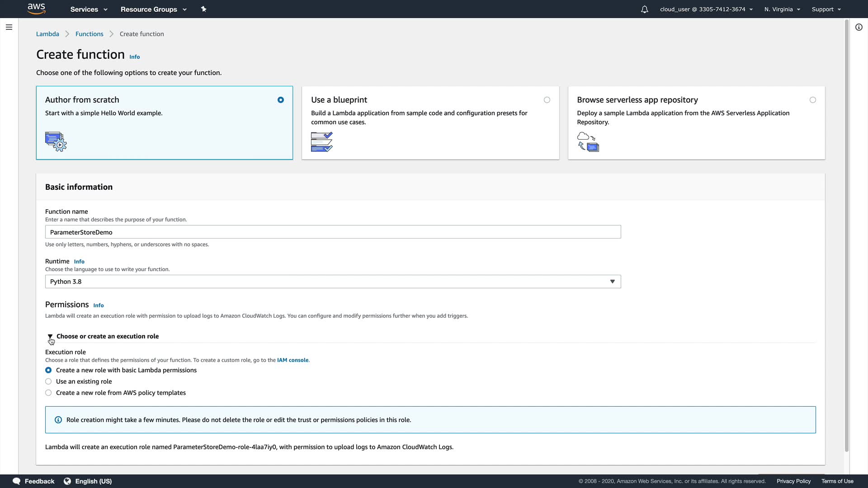The height and width of the screenshot is (488, 868).
Task: Click the blueprint checklist illustration icon
Action: [321, 141]
